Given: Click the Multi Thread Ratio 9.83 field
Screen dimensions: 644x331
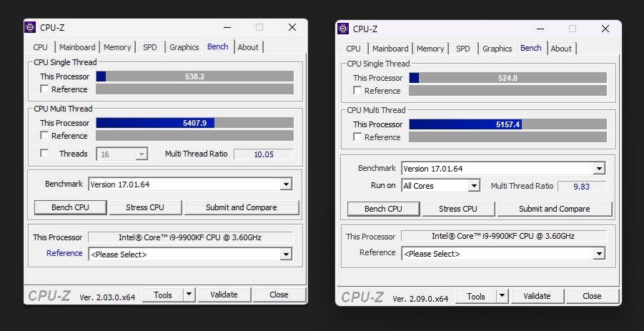Looking at the screenshot, I should (583, 186).
